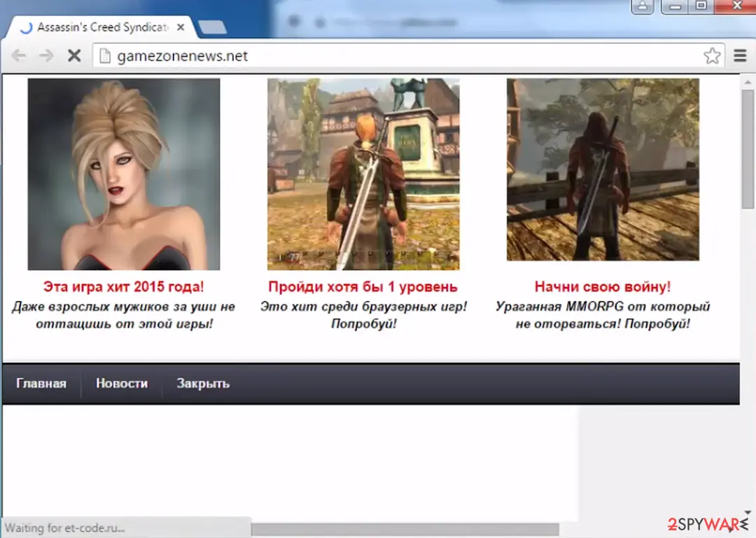Viewport: 756px width, 538px height.
Task: Click the scrollbar up arrow
Action: point(748,83)
